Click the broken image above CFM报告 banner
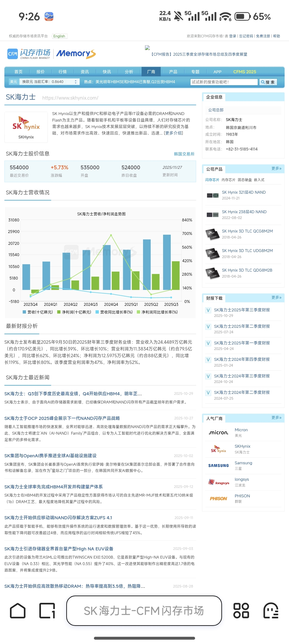The width and height of the screenshot is (289, 644). pos(147,48)
